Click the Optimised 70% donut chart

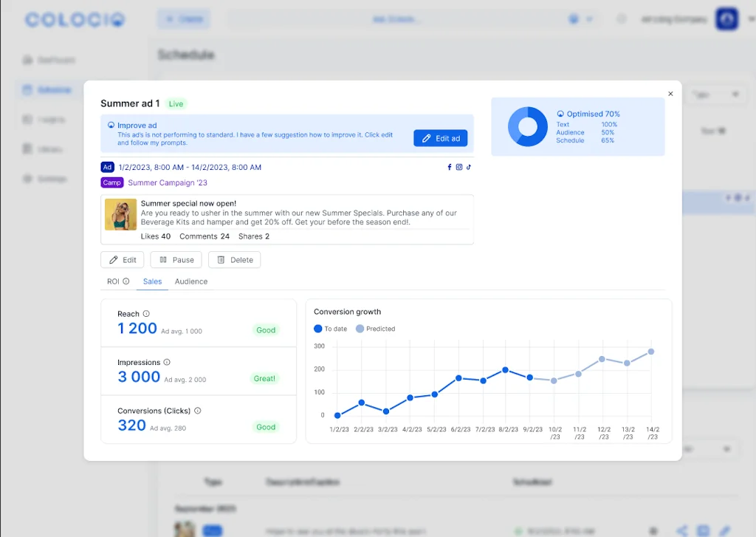pyautogui.click(x=527, y=126)
